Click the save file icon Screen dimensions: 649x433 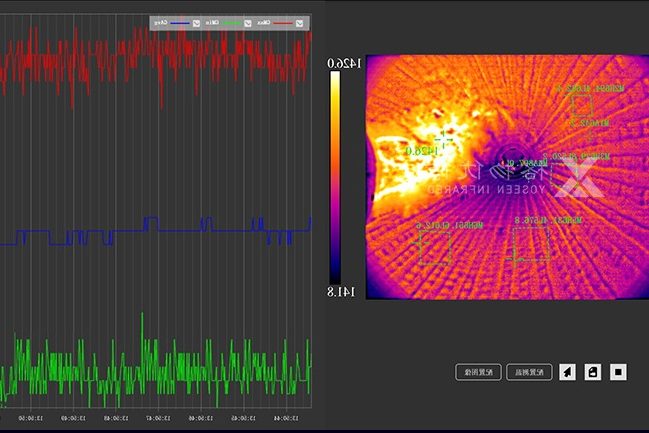point(593,372)
